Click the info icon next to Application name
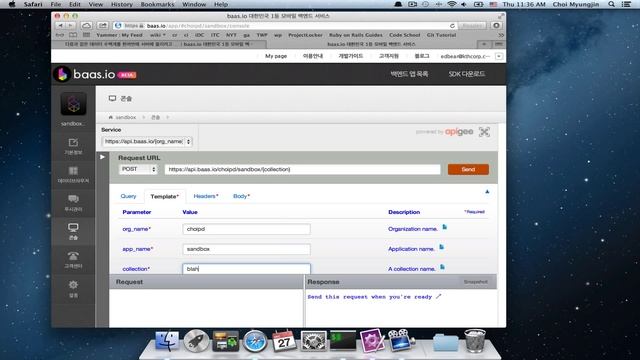The width and height of the screenshot is (640, 360). coord(441,247)
